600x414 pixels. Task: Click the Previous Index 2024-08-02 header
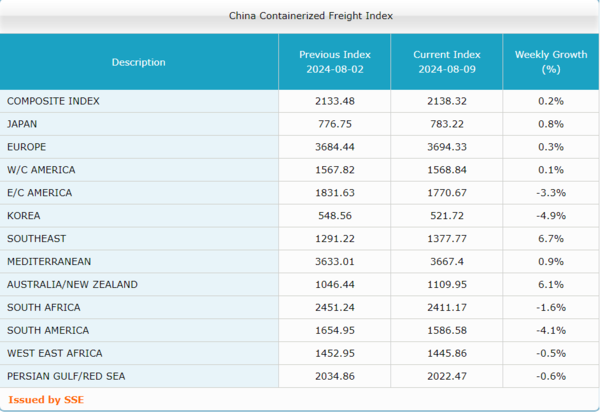click(334, 62)
